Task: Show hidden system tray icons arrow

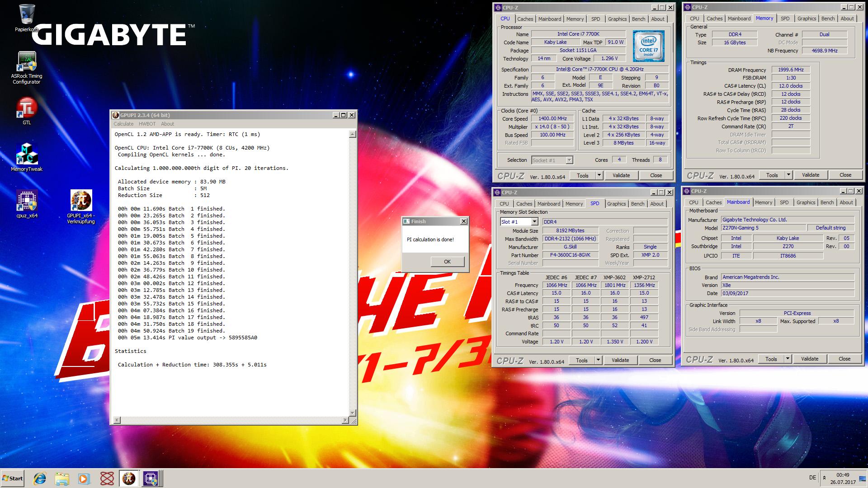Action: 824,478
